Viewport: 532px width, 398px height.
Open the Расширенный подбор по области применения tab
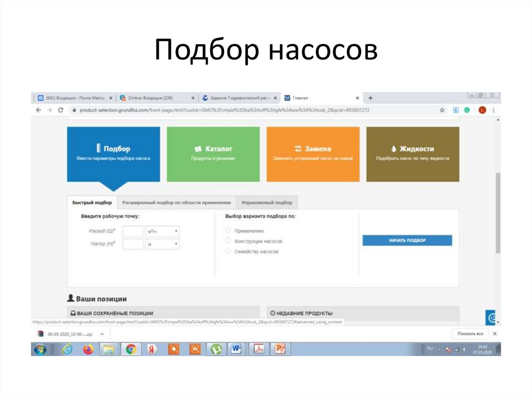click(178, 202)
